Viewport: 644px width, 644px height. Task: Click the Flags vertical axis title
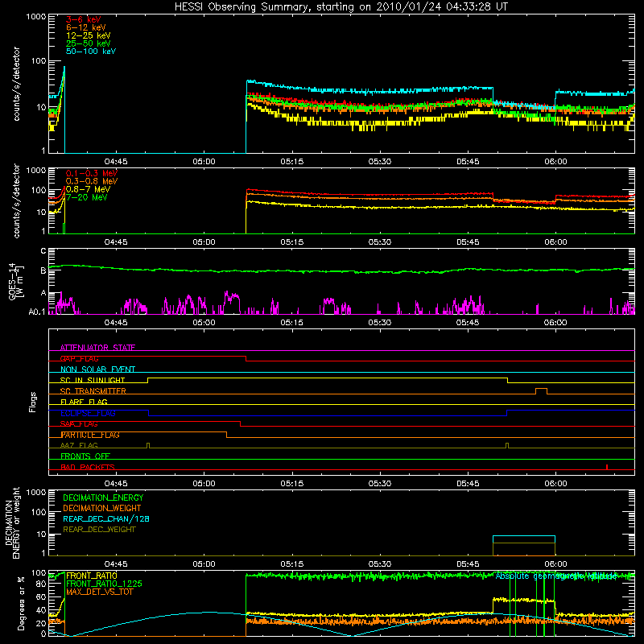(x=33, y=402)
